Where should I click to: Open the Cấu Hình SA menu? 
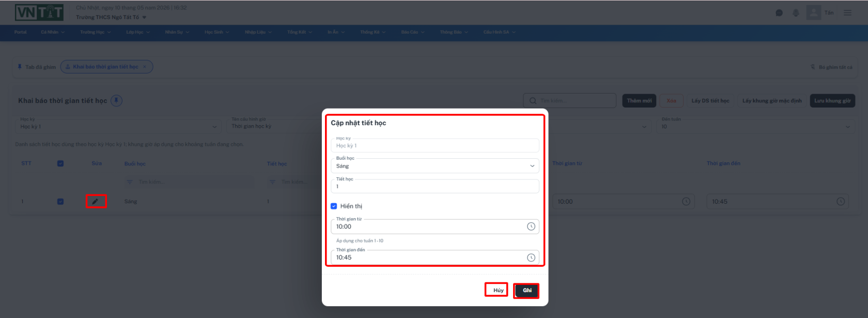[500, 32]
